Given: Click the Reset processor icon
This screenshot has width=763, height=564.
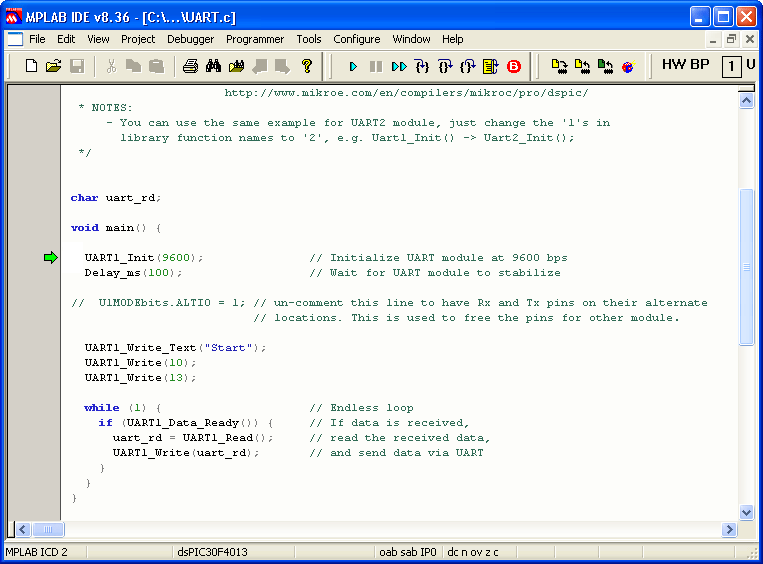Looking at the screenshot, I should (x=490, y=66).
